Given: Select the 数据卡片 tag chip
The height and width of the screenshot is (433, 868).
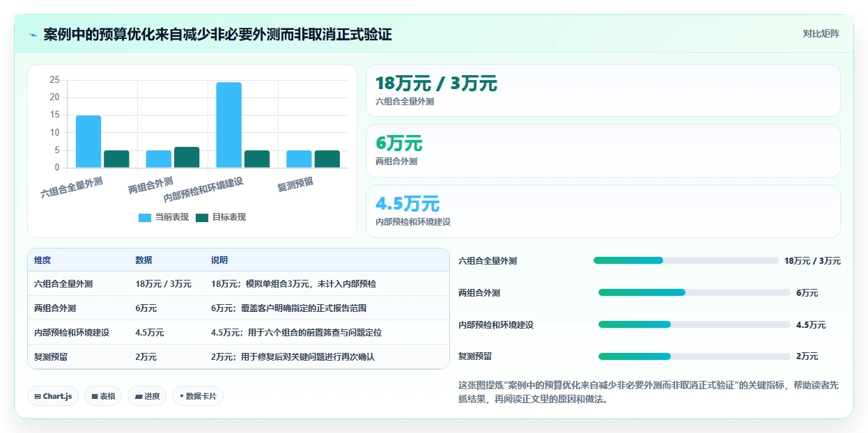Looking at the screenshot, I should pyautogui.click(x=198, y=396).
